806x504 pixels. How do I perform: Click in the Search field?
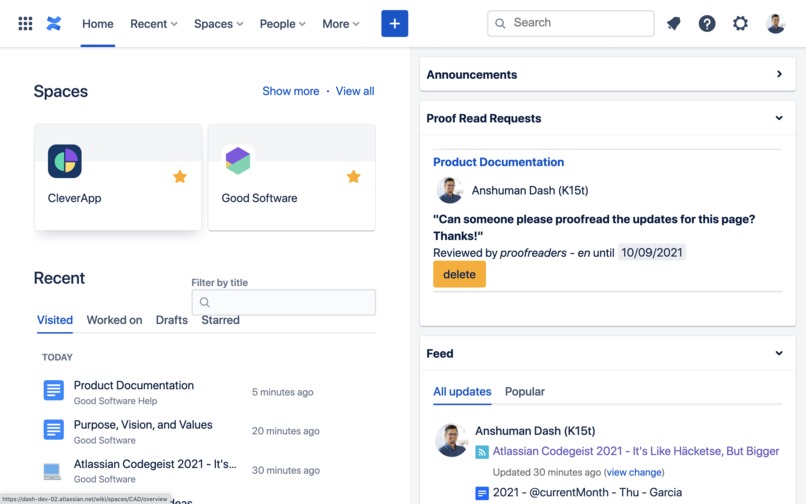pyautogui.click(x=571, y=23)
